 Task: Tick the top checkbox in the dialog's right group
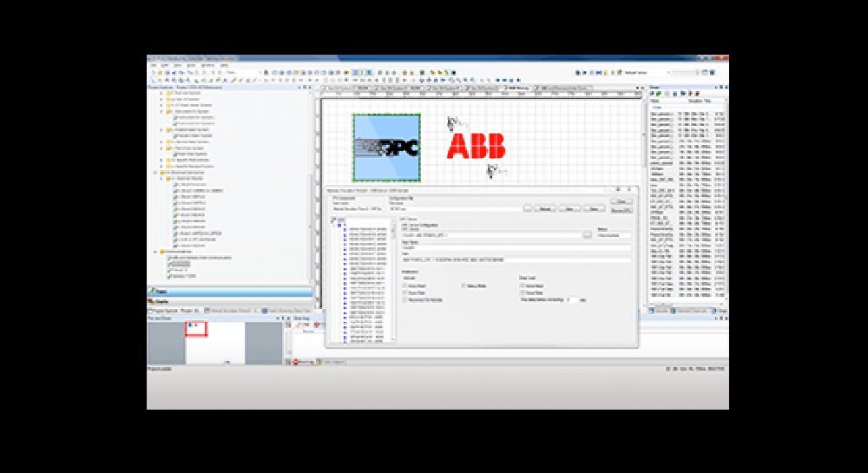click(x=522, y=286)
